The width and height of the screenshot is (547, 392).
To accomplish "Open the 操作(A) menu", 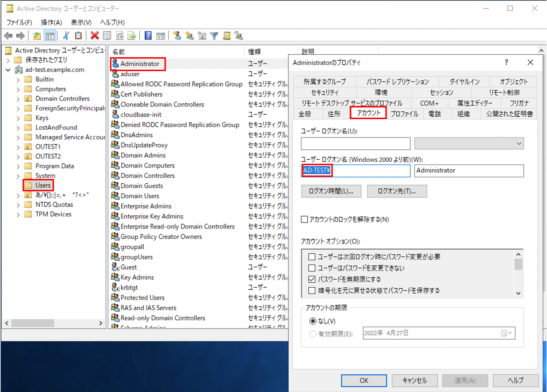I will click(x=51, y=22).
